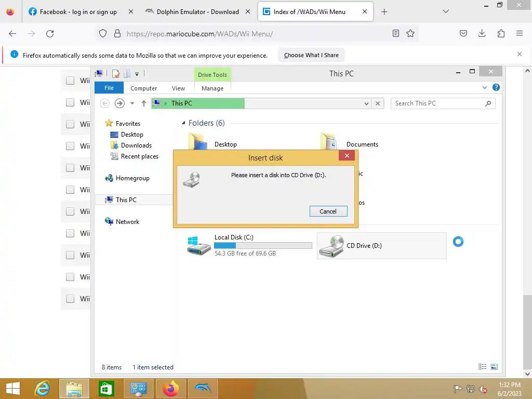Click Cancel in Insert disk dialog
The image size is (532, 399).
(x=328, y=211)
